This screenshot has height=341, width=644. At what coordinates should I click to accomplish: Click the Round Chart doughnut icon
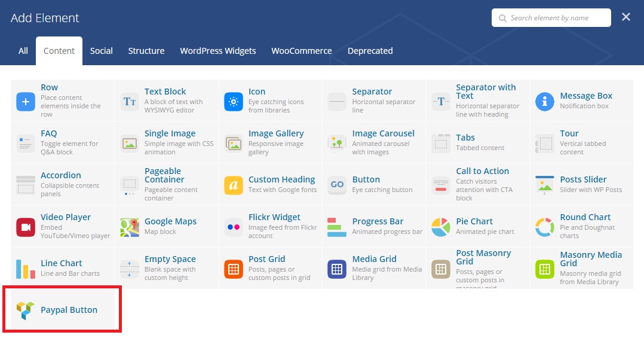(x=545, y=227)
